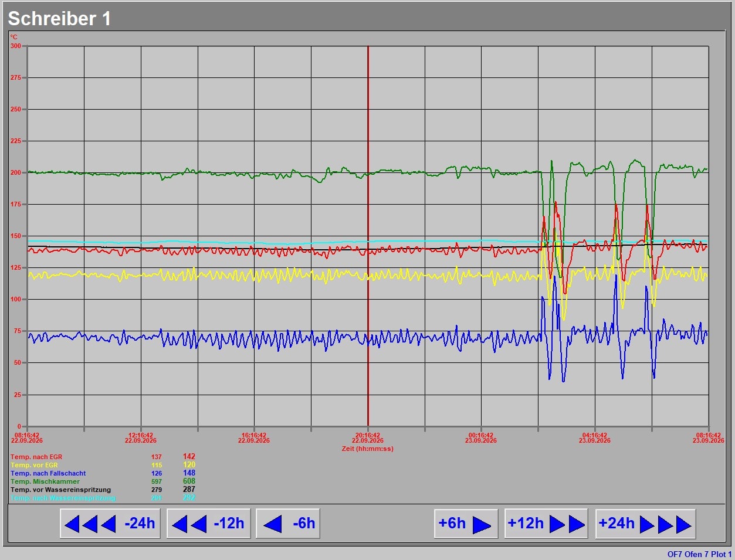The width and height of the screenshot is (735, 560).
Task: Click the black value 279
Action: [x=157, y=490]
